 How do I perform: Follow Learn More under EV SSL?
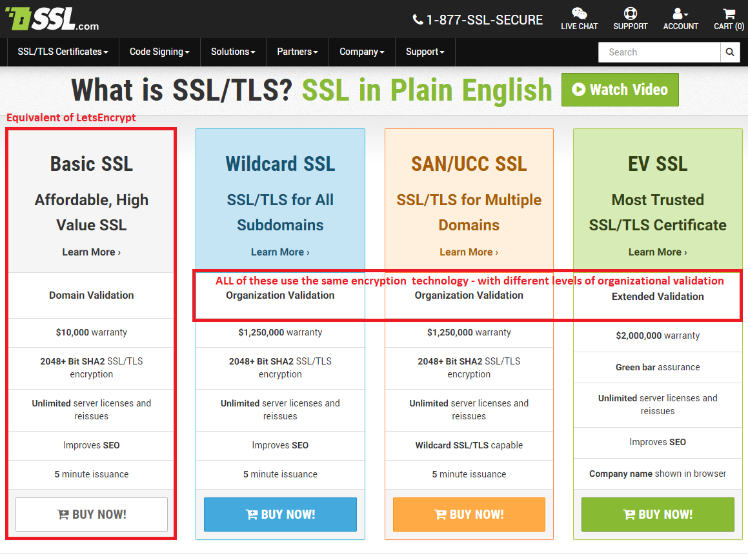658,252
